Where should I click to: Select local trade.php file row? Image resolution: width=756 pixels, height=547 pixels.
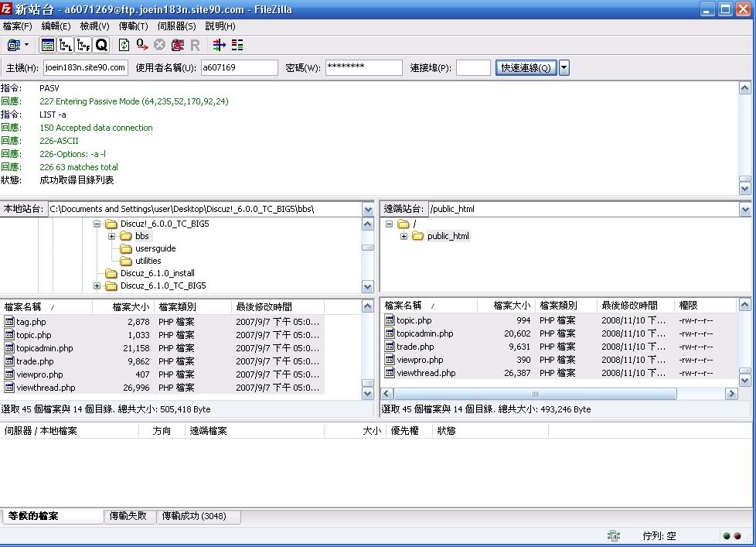click(x=162, y=361)
